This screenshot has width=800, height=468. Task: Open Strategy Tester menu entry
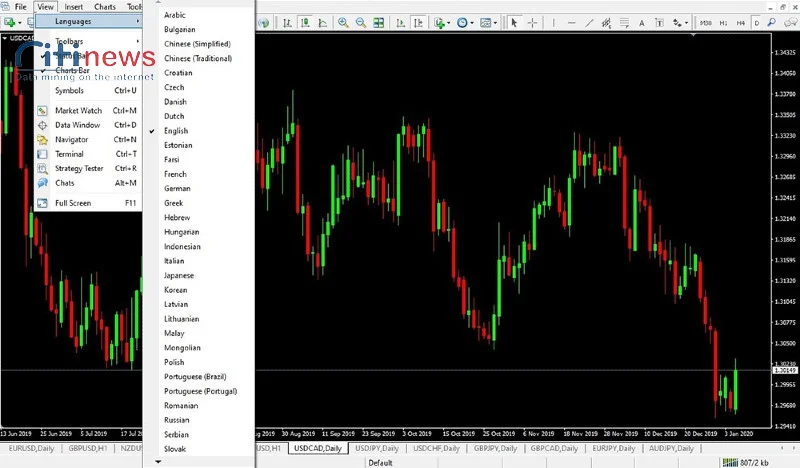[x=88, y=168]
